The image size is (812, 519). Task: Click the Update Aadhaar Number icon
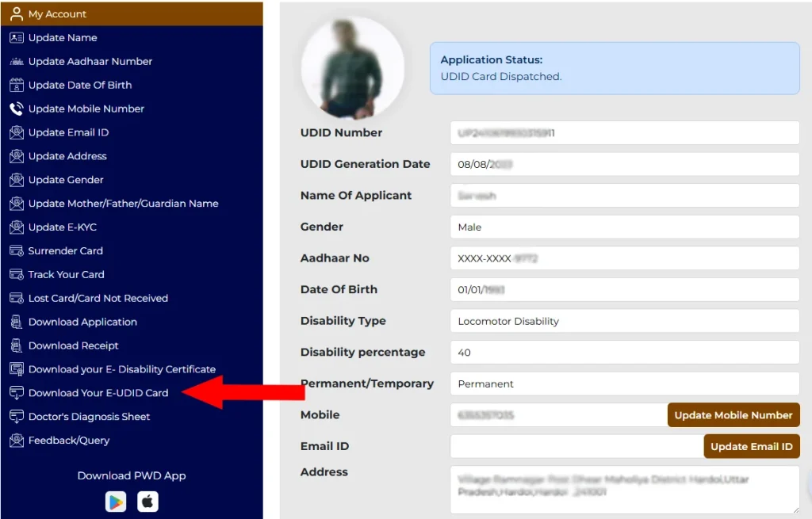click(x=17, y=61)
